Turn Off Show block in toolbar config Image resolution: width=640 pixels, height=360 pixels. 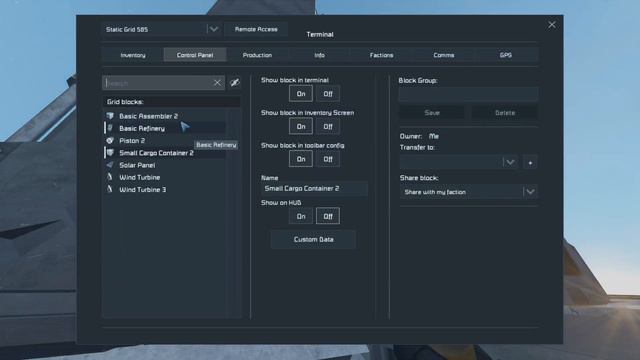point(328,159)
